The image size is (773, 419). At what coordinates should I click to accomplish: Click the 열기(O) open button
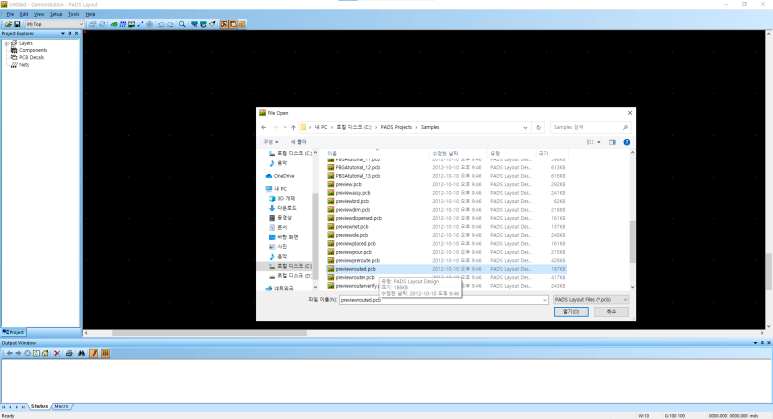tap(571, 312)
